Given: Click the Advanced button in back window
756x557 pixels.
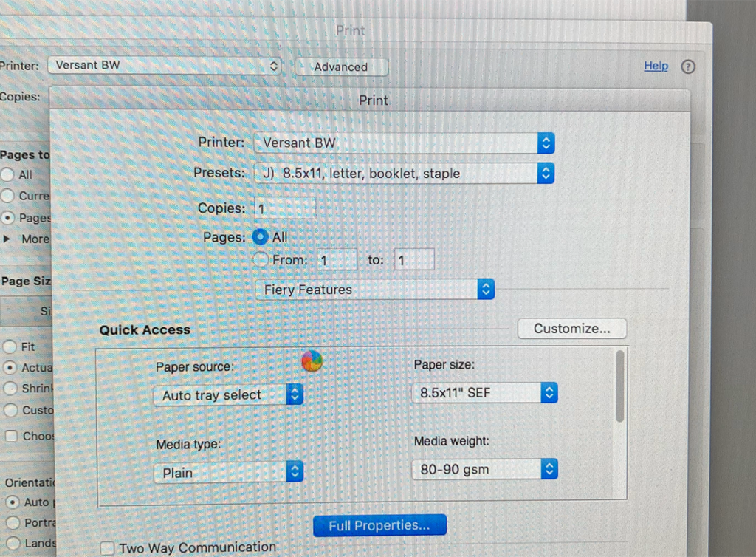Looking at the screenshot, I should tap(341, 67).
